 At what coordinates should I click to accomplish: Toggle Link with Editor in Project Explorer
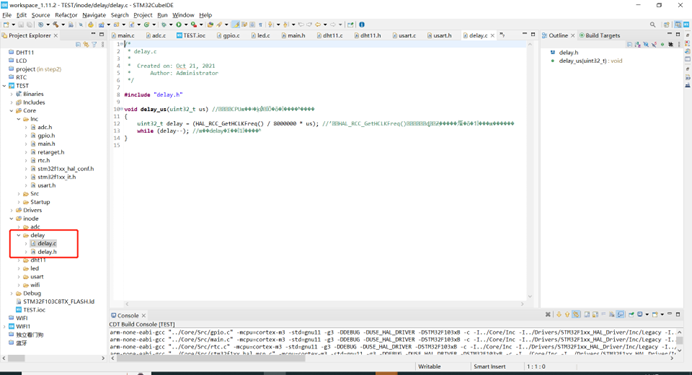[x=86, y=44]
